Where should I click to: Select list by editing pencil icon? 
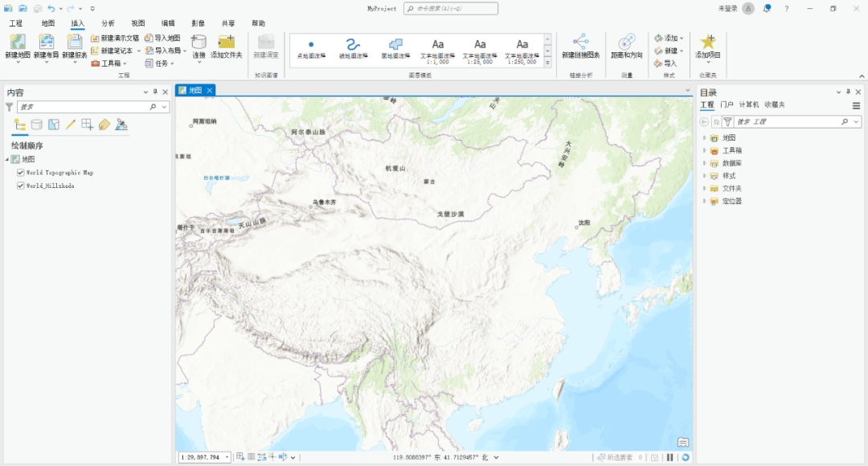coord(71,125)
